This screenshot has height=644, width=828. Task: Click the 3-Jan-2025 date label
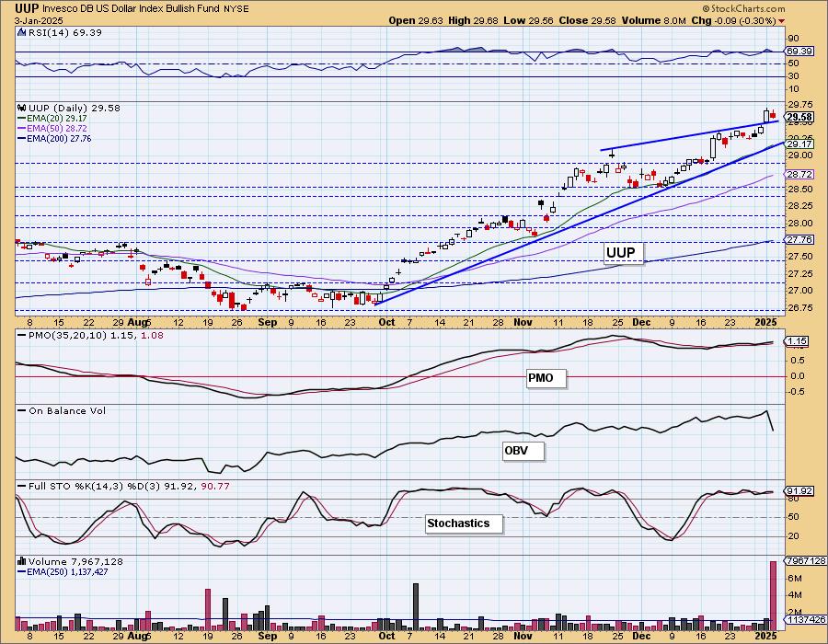(39, 21)
